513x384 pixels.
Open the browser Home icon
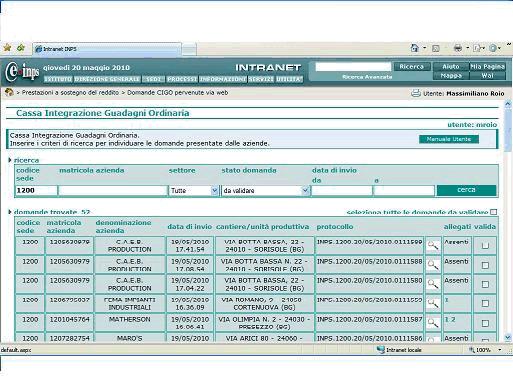[414, 48]
